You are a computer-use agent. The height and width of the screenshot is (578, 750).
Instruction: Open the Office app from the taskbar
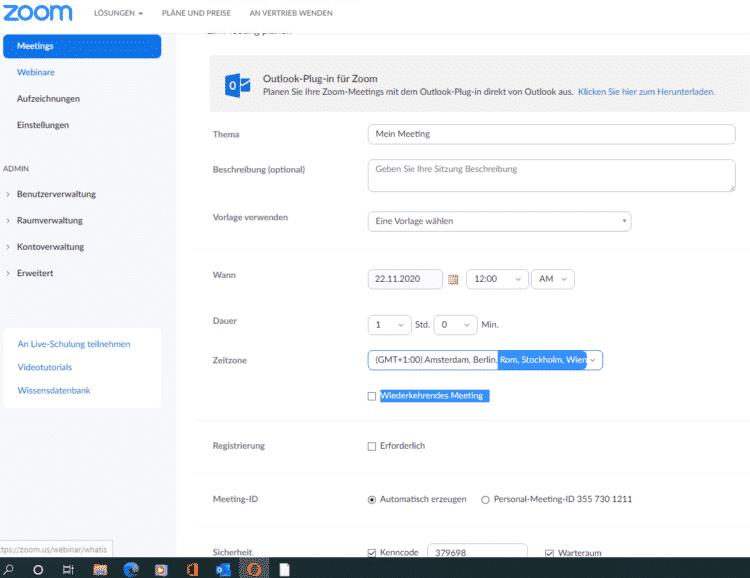[x=193, y=569]
